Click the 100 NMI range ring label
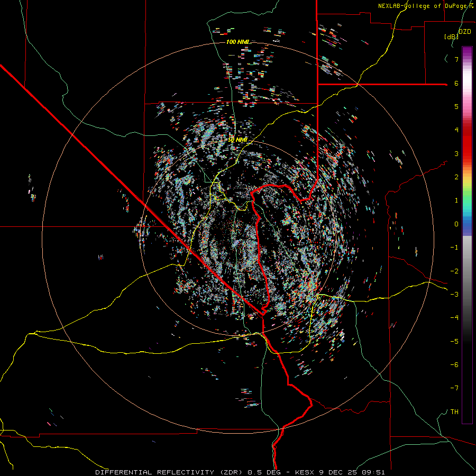 pos(237,42)
